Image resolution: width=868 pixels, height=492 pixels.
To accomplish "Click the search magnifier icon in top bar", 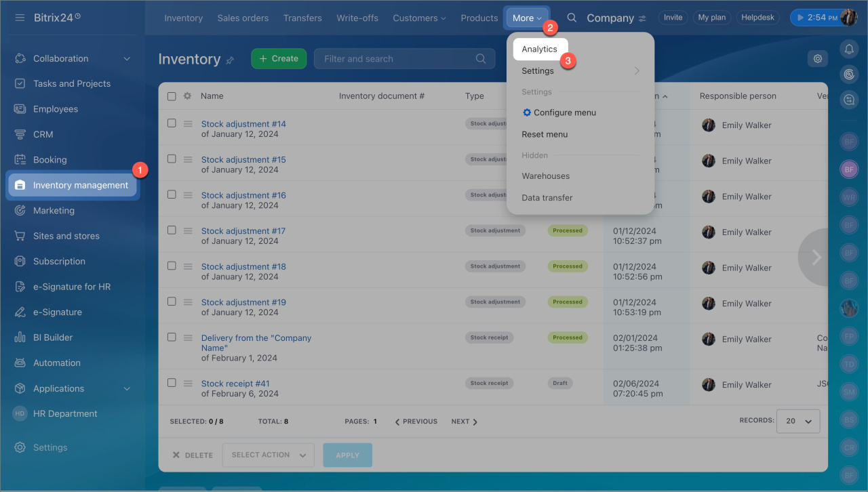I will pos(572,18).
